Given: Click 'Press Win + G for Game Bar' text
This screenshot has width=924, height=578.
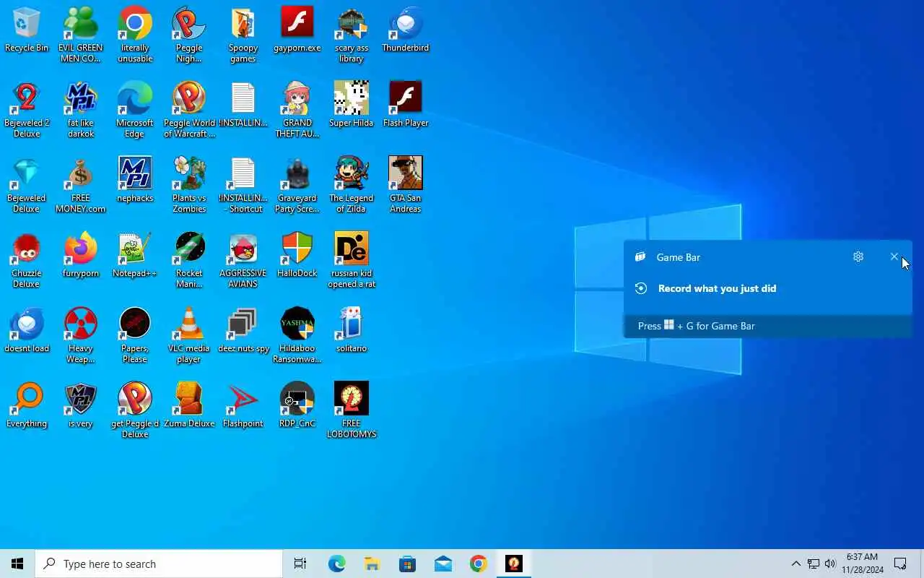Looking at the screenshot, I should coord(697,326).
